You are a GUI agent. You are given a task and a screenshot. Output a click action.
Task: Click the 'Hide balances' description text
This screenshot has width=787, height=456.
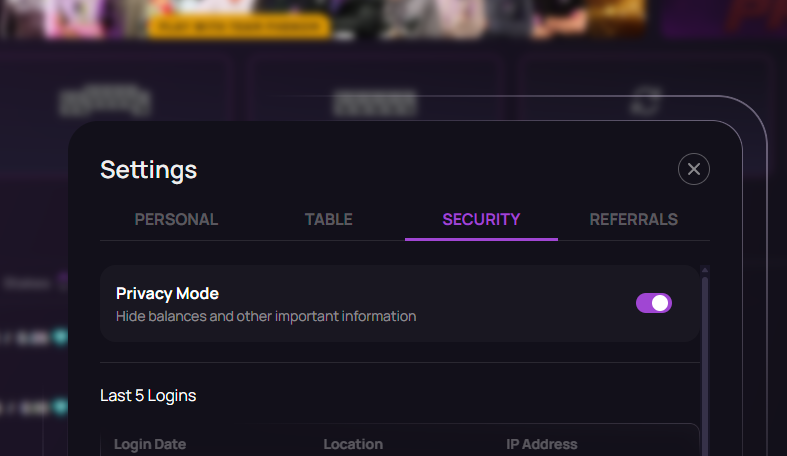(266, 316)
